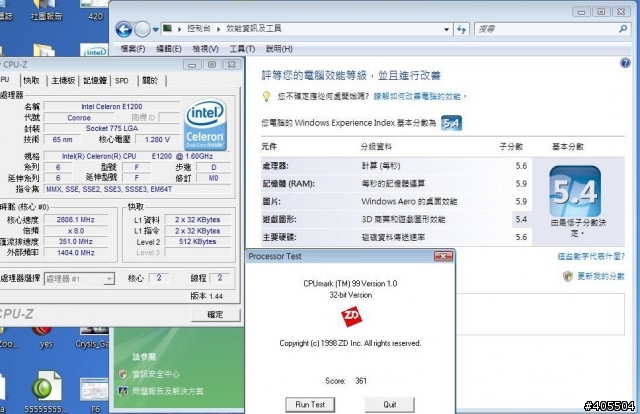Click the 2808.1 MHz core speed value
Viewport: 640px width, 414px height.
pos(76,220)
